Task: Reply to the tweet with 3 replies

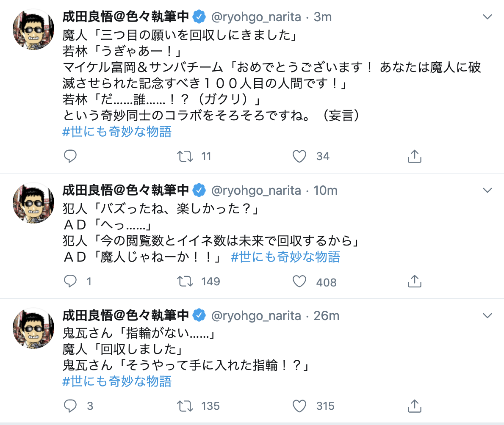Action: coord(70,406)
